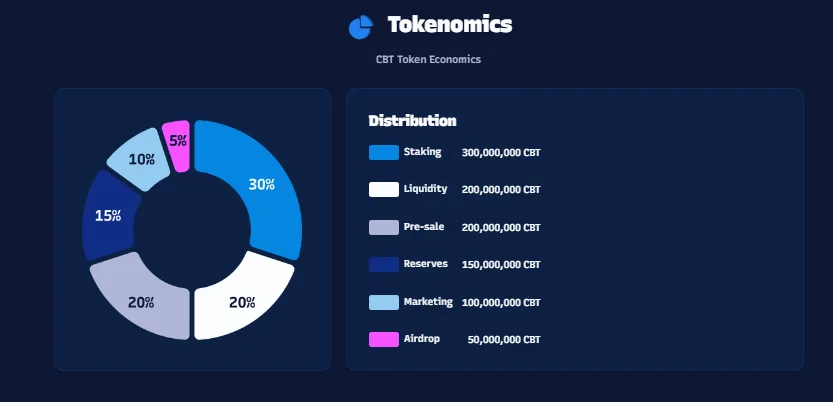The height and width of the screenshot is (402, 833).
Task: Click the dark blue Reserves legend swatch
Action: 384,264
